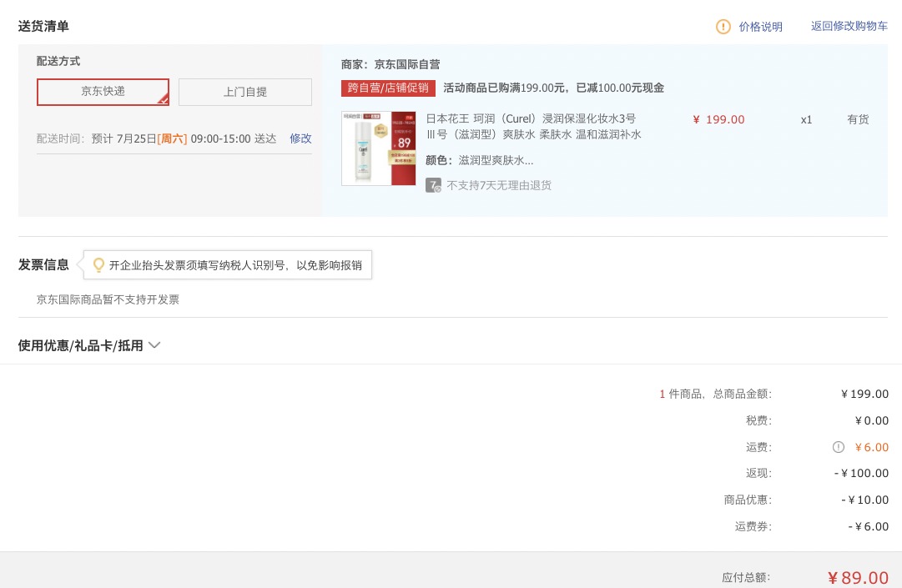Click the 运费券 -¥6.00 value

pyautogui.click(x=868, y=526)
